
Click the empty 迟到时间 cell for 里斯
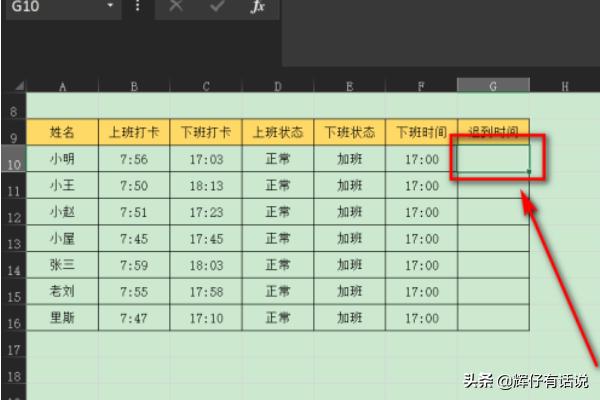click(493, 317)
